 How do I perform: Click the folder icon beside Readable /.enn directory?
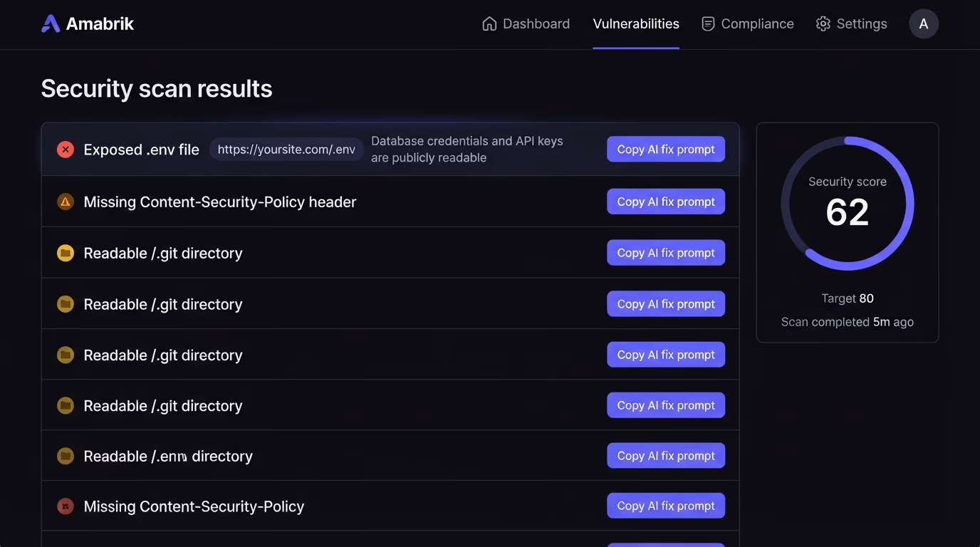pyautogui.click(x=66, y=456)
